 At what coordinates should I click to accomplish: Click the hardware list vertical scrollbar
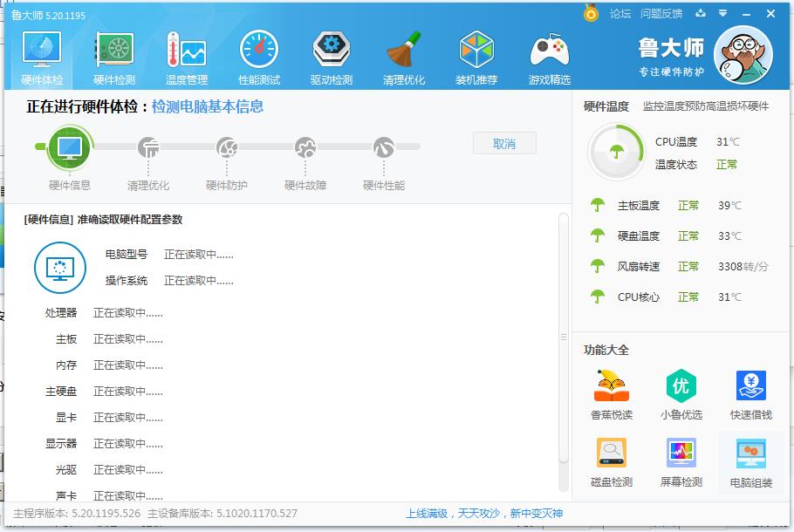pyautogui.click(x=563, y=351)
